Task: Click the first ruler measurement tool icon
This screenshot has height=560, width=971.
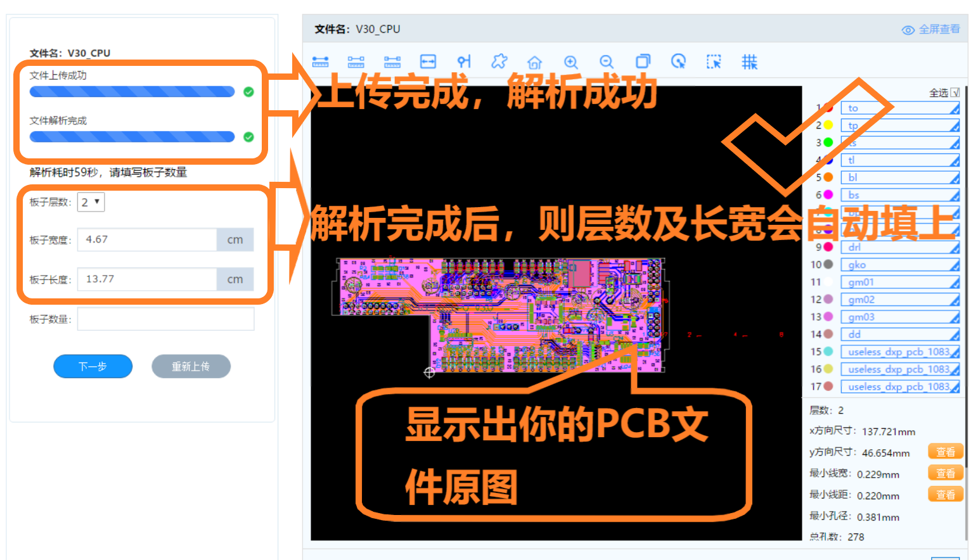Action: 320,61
